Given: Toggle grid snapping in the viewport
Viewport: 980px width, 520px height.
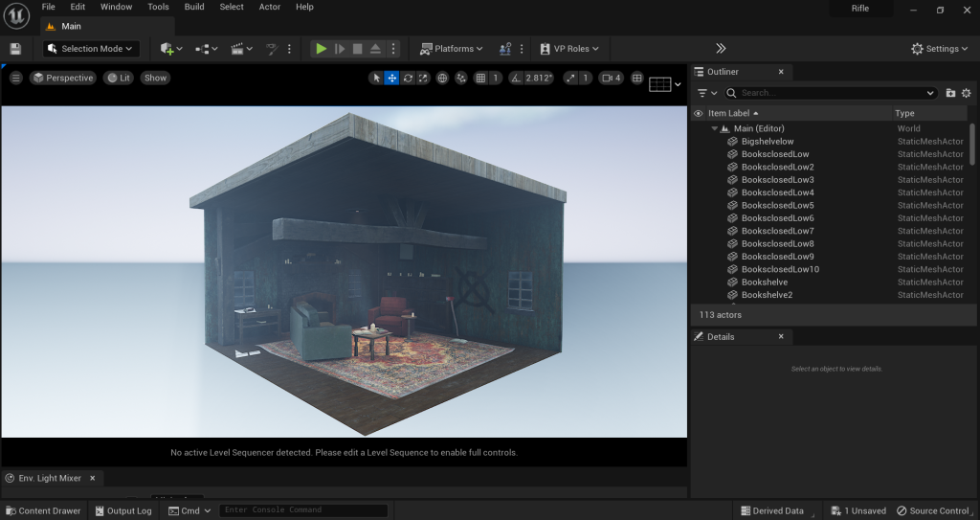Looking at the screenshot, I should point(481,79).
